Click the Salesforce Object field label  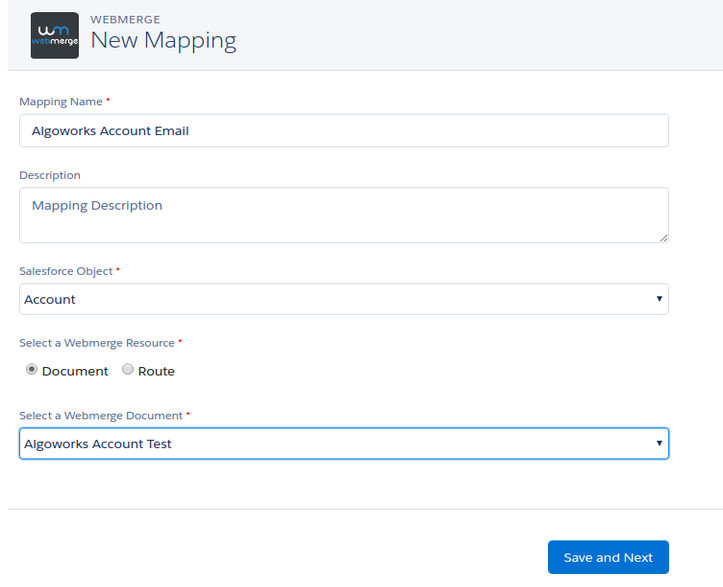67,271
